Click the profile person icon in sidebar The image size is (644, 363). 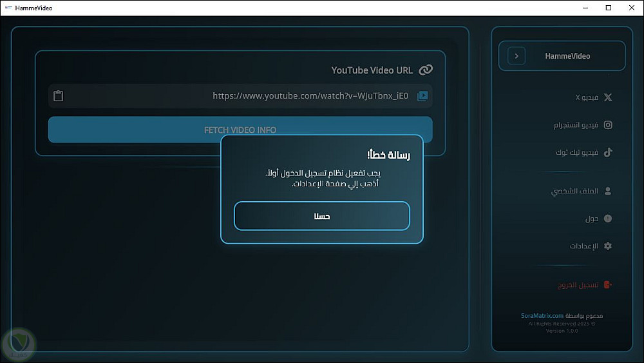608,191
